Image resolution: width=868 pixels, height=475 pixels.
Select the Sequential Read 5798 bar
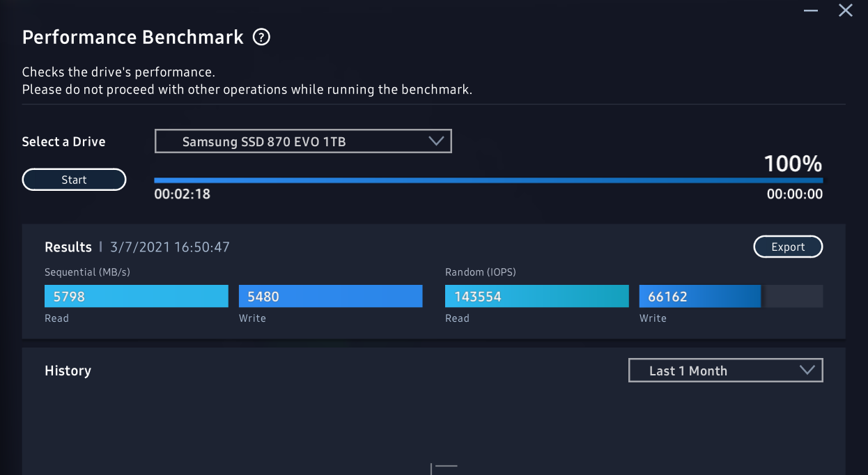(136, 296)
